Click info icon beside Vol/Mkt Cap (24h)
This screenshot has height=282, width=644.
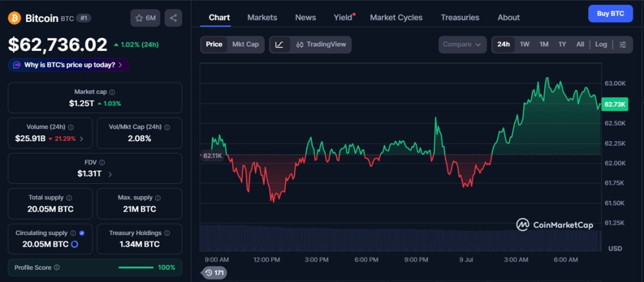pos(167,127)
